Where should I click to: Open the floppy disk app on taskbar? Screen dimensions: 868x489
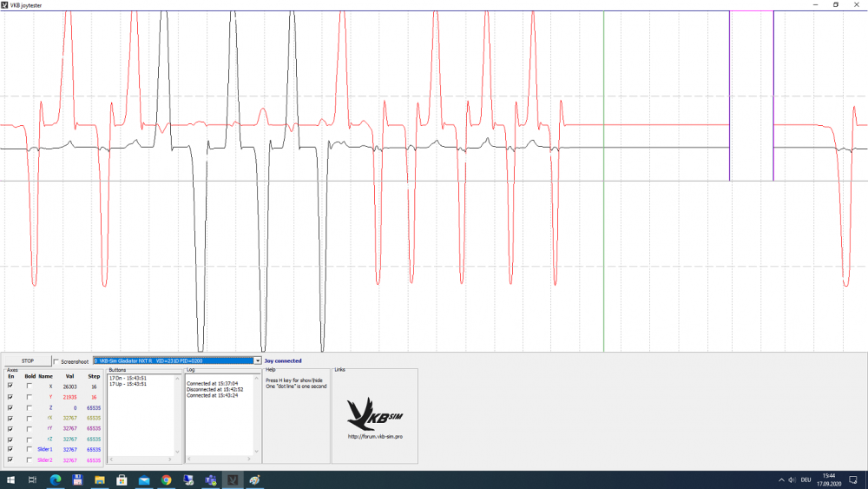tap(77, 479)
